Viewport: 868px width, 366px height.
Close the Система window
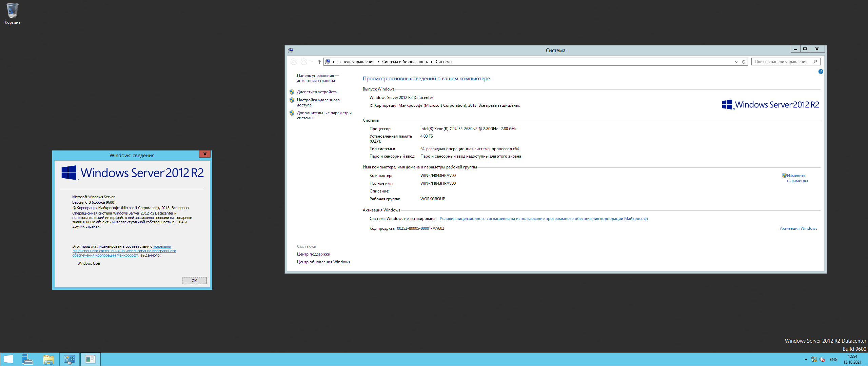click(817, 49)
